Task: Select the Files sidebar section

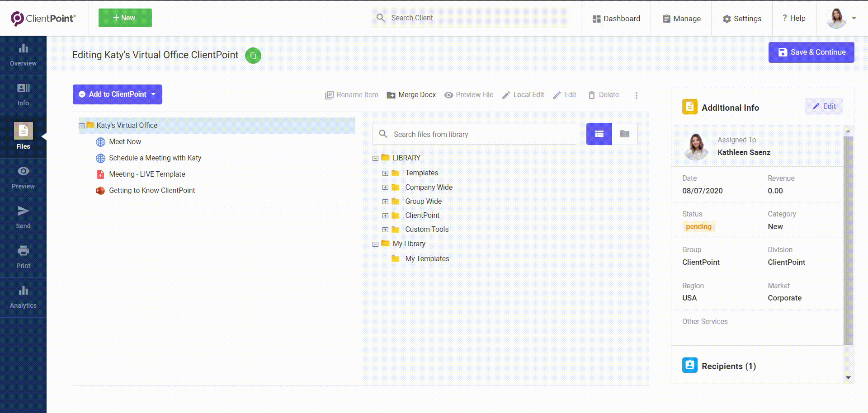Action: (x=23, y=136)
